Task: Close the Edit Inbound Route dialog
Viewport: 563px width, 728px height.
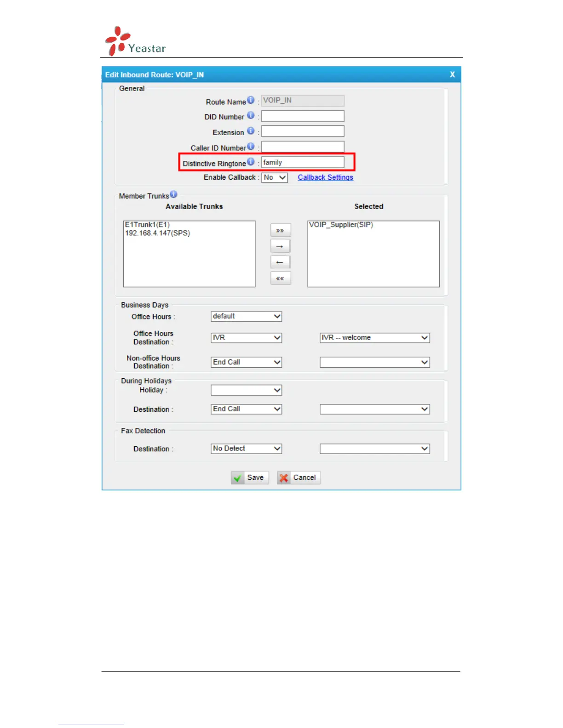Action: coord(452,74)
